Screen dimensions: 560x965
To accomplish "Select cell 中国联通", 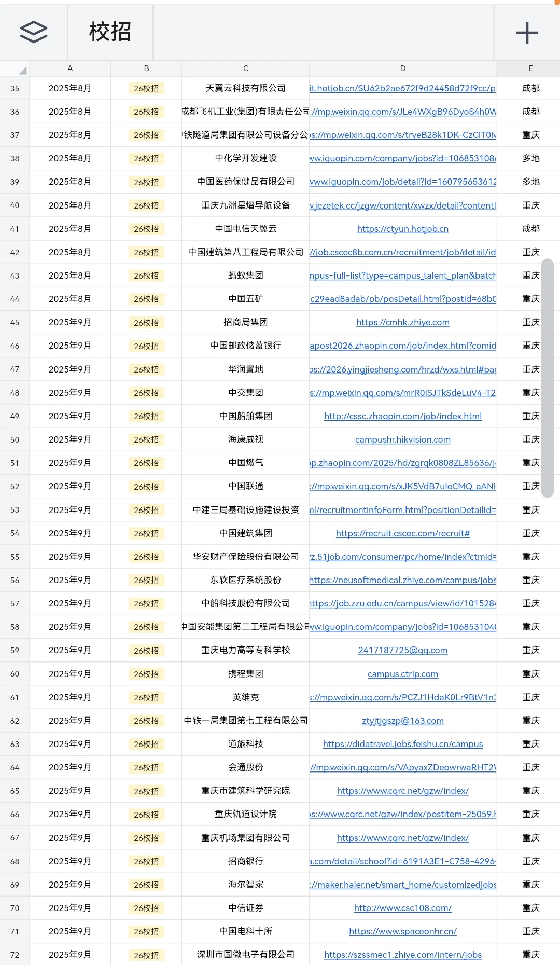I will 246,486.
